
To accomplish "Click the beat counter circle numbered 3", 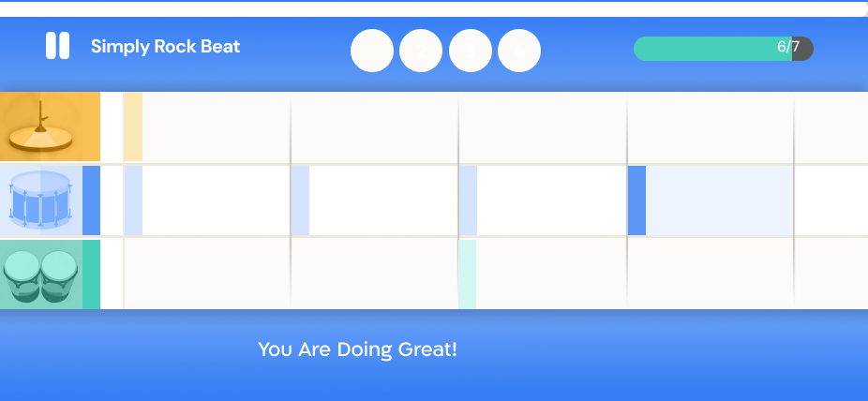I will (470, 51).
